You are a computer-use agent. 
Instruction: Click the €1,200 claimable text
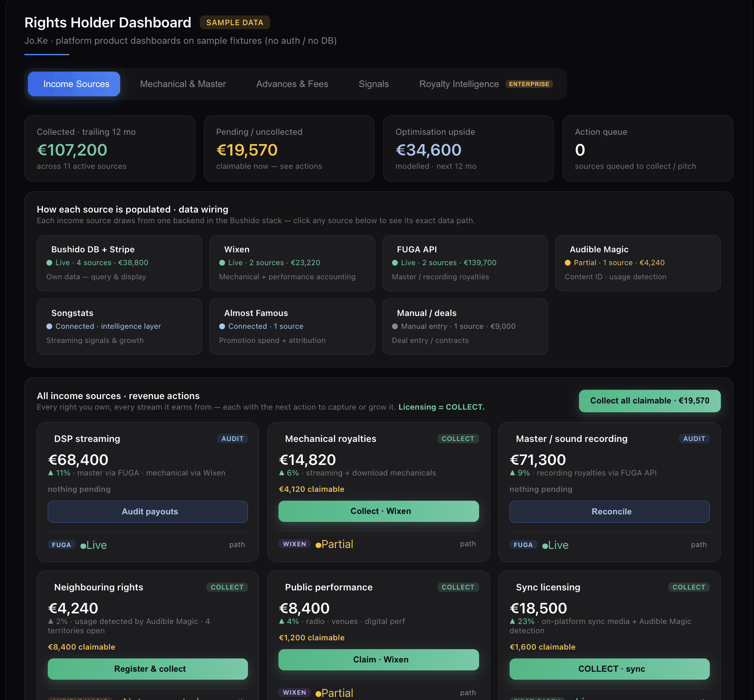[312, 638]
